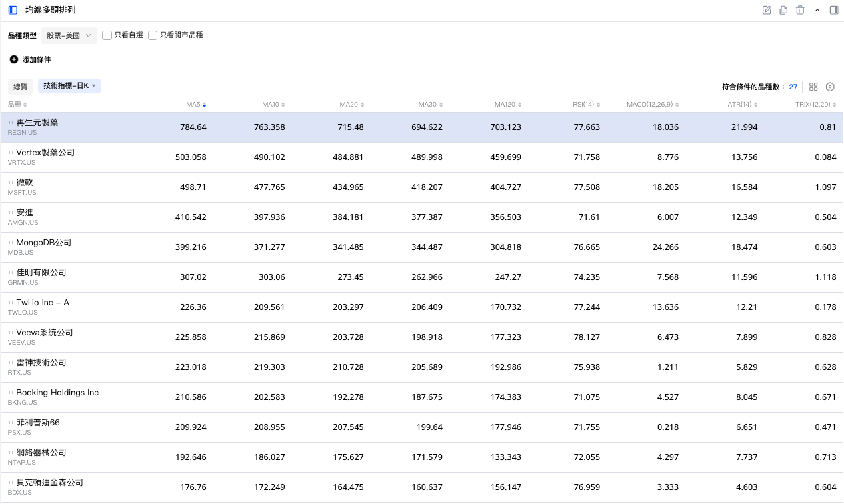Viewport: 844px width, 504px height.
Task: Click REGN MACD value 18.036
Action: pos(666,127)
